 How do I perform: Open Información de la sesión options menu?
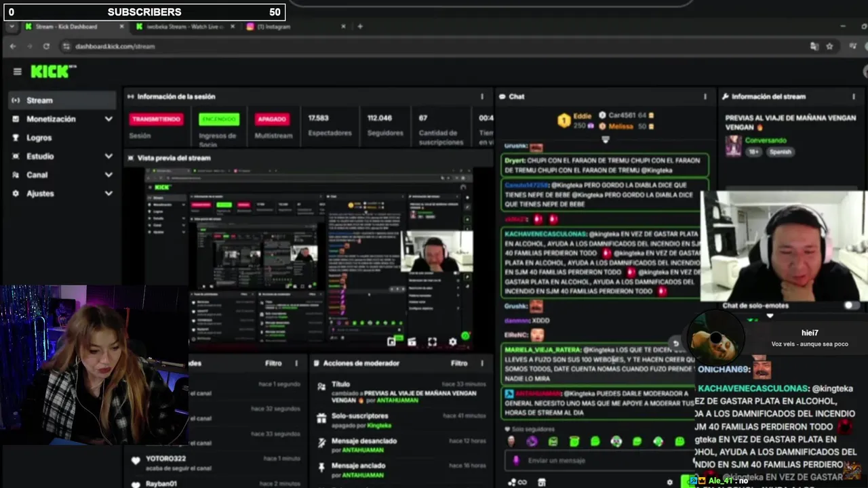point(482,96)
